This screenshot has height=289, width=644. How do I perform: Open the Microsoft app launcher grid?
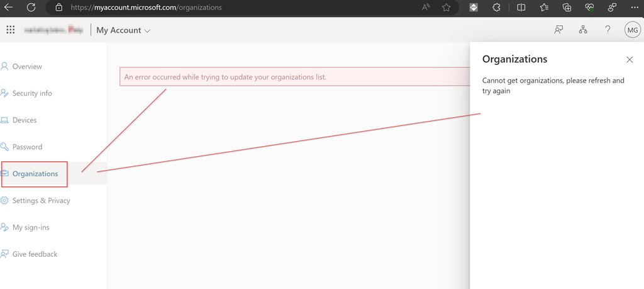[11, 30]
